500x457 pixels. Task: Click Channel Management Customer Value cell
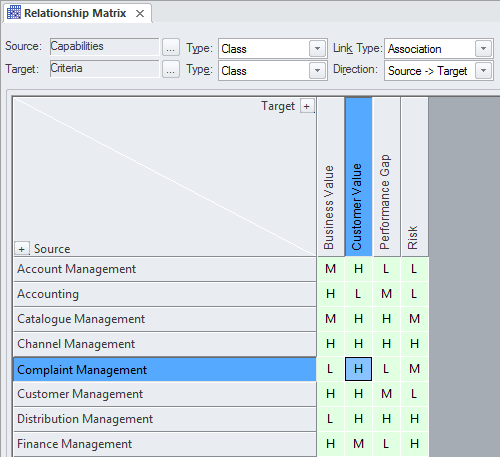point(359,344)
